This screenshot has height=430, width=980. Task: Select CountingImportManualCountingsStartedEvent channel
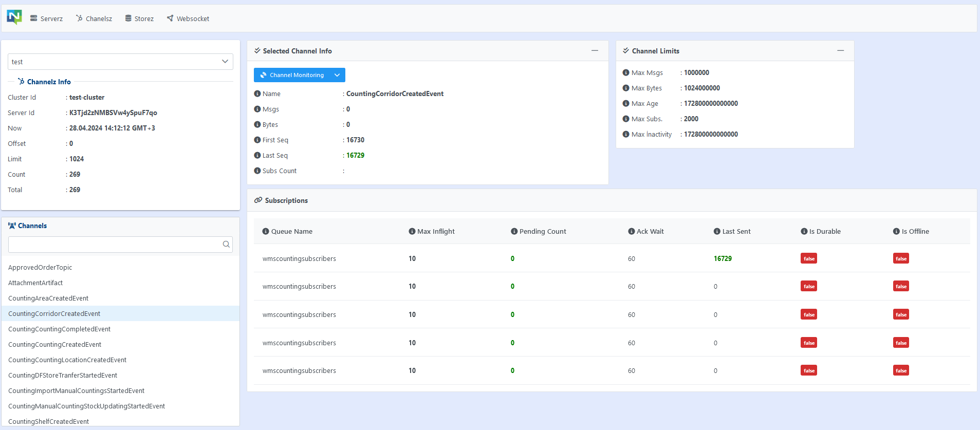[120, 390]
